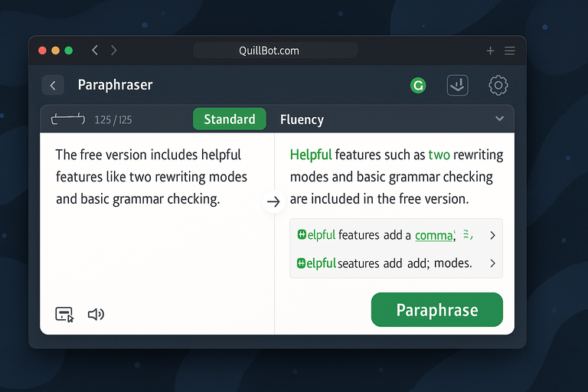Click the green Paraphrase button
588x392 pixels.
(437, 310)
